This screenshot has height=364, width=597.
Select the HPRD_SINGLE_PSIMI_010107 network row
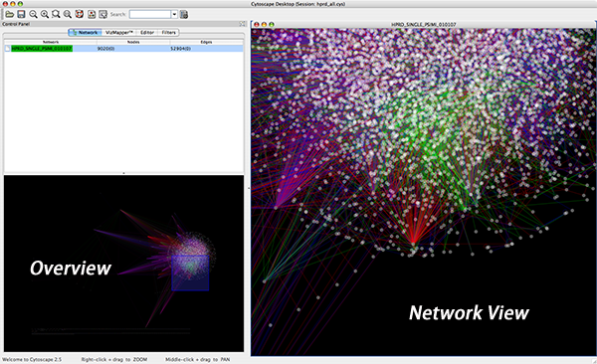123,49
